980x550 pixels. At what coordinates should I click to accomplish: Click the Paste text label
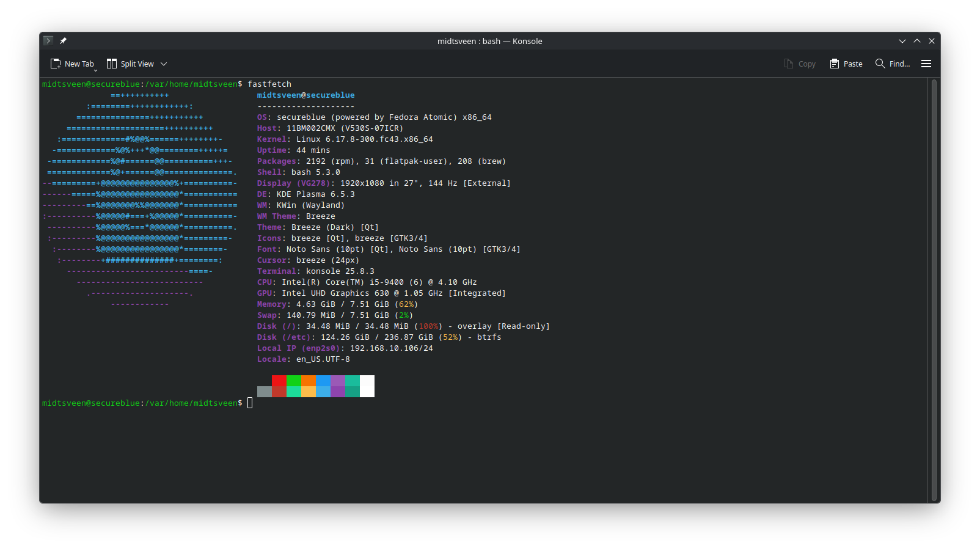click(x=853, y=64)
